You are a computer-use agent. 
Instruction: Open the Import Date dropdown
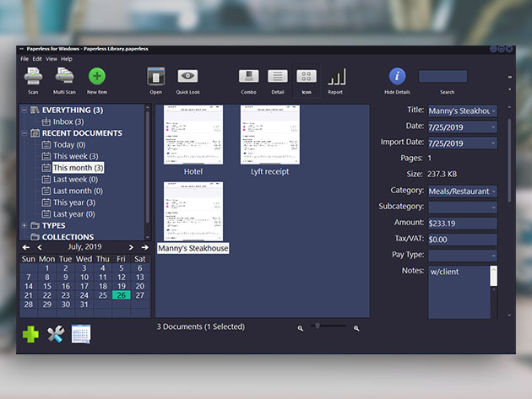coord(493,143)
